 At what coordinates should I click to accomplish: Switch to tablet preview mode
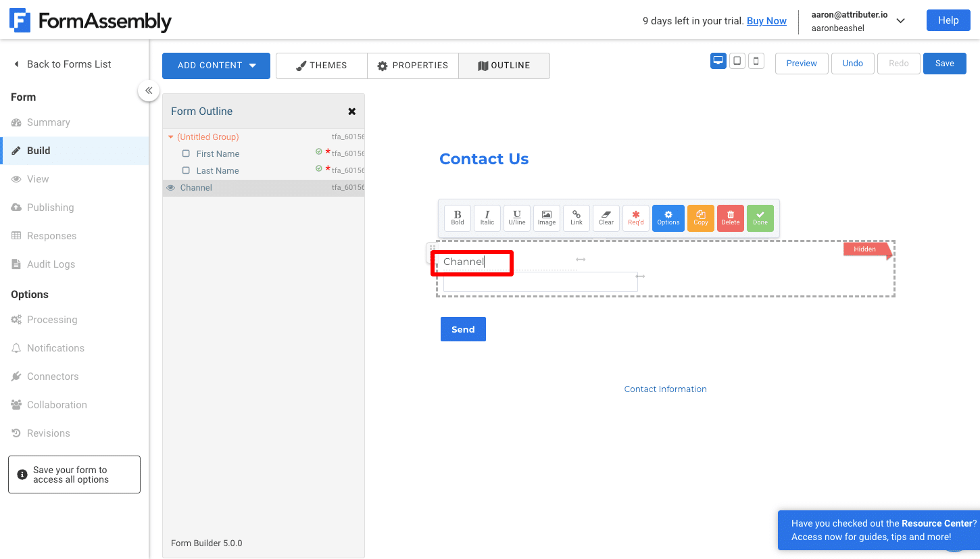(x=737, y=60)
